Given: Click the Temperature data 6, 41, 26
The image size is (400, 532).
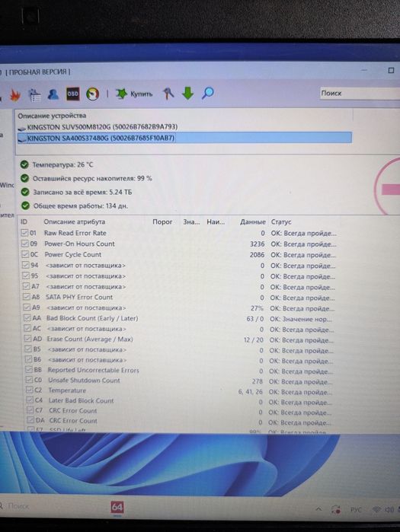Looking at the screenshot, I should [x=250, y=391].
